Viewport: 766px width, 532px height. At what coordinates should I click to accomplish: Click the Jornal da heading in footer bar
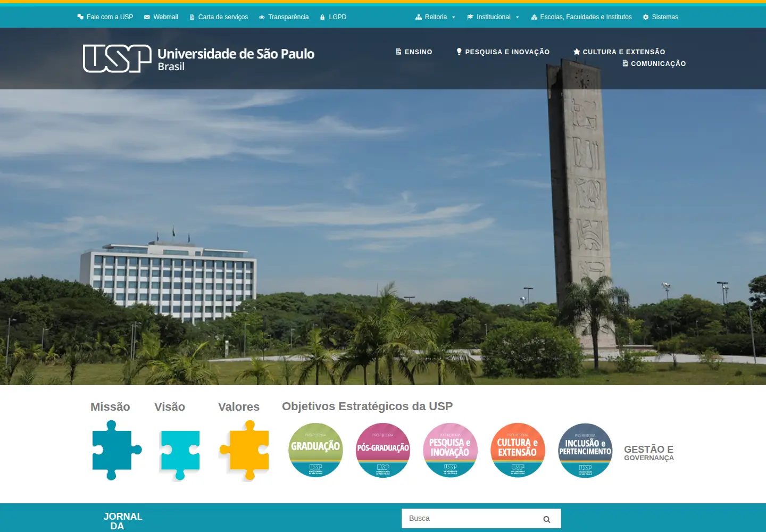123,521
